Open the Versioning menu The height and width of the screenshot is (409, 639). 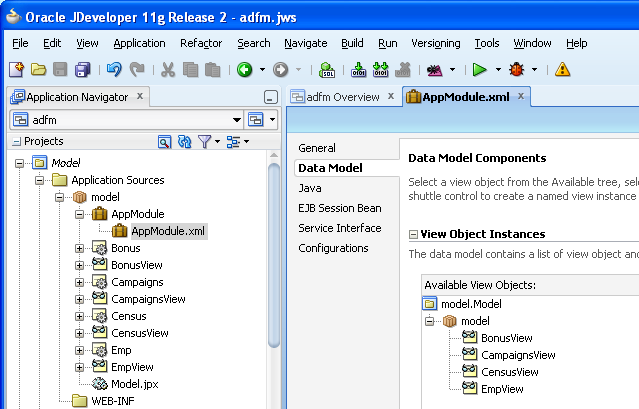[x=436, y=43]
